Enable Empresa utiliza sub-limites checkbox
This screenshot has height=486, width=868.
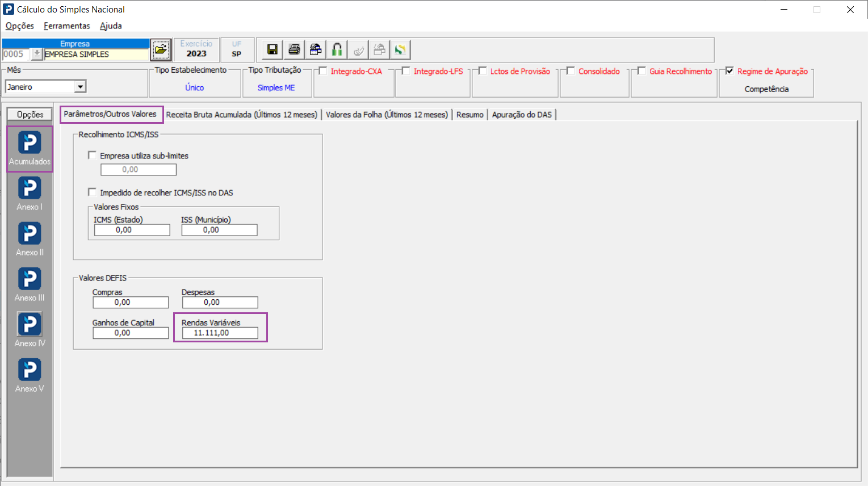(93, 155)
